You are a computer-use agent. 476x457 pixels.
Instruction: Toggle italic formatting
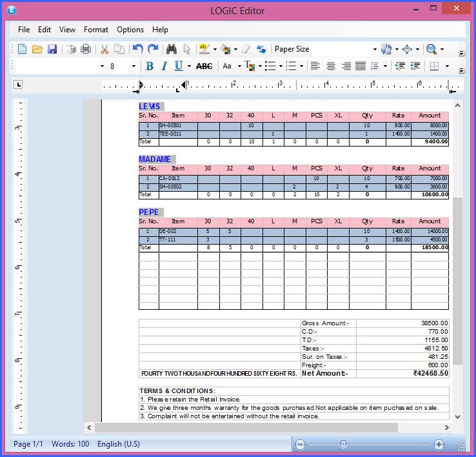pyautogui.click(x=164, y=66)
